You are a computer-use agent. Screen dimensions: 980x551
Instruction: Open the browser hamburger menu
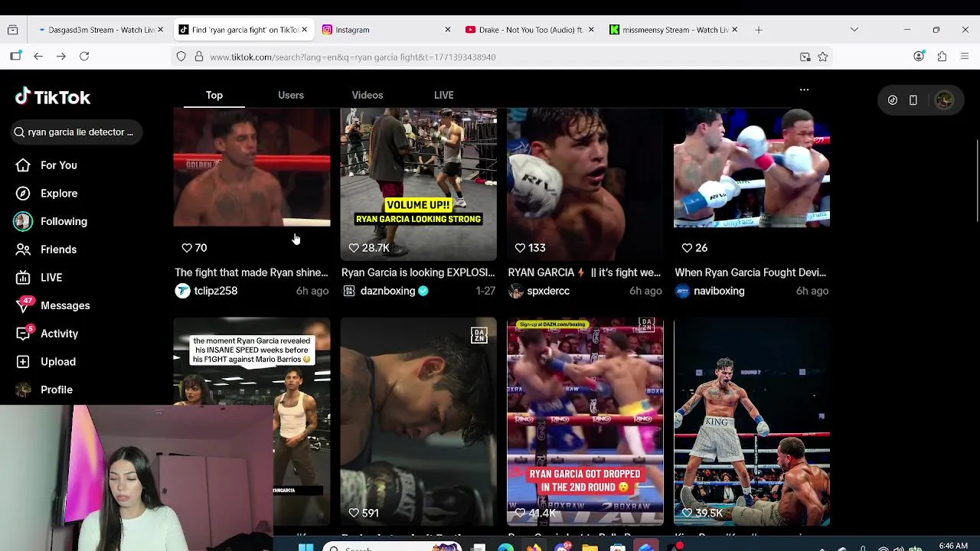965,57
